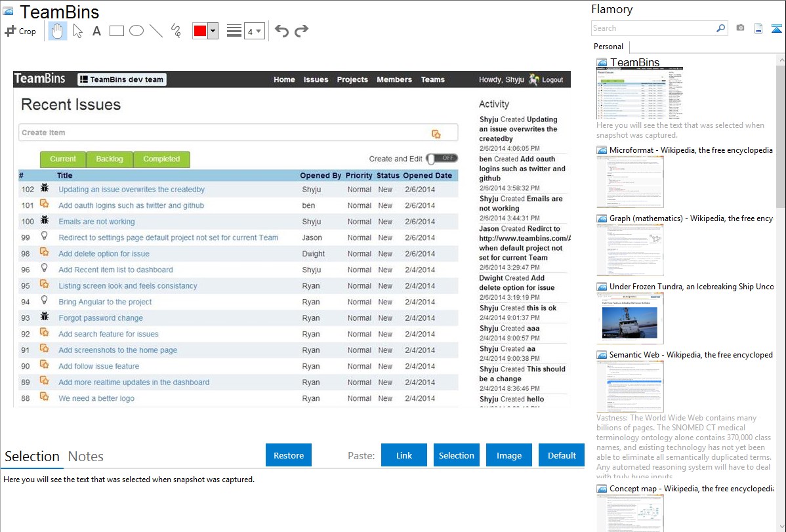Select the straight line tool
This screenshot has height=532, width=786.
(x=156, y=31)
